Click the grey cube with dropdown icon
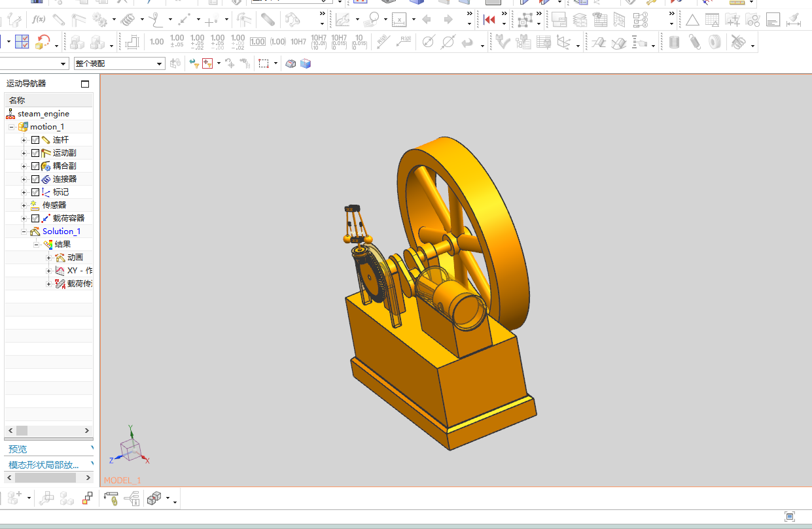The width and height of the screenshot is (812, 529). 154,499
